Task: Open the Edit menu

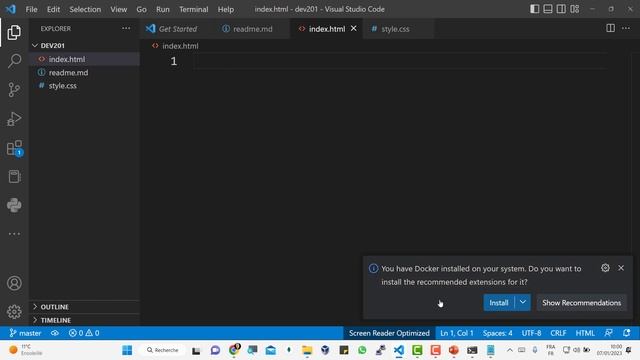Action: [53, 9]
